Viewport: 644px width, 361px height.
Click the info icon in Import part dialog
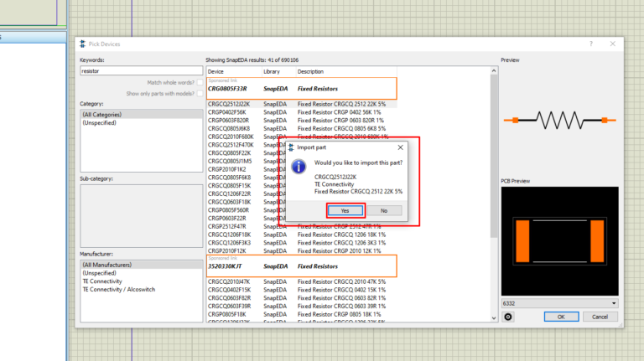click(x=299, y=167)
